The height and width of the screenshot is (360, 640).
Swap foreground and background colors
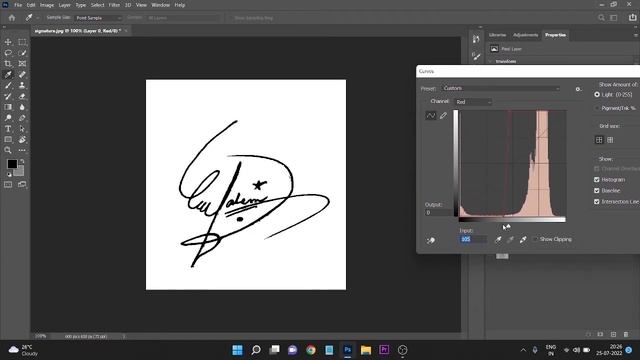[x=22, y=161]
